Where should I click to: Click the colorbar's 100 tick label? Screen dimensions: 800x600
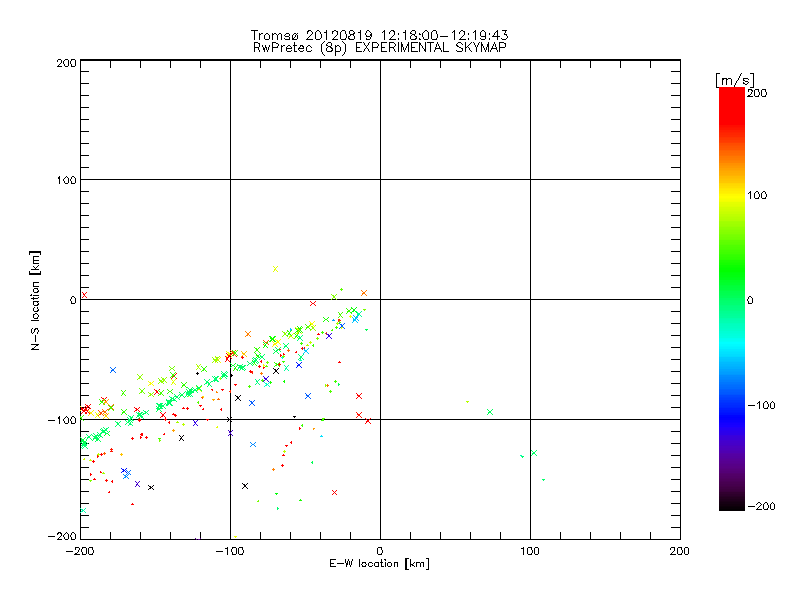click(x=758, y=194)
